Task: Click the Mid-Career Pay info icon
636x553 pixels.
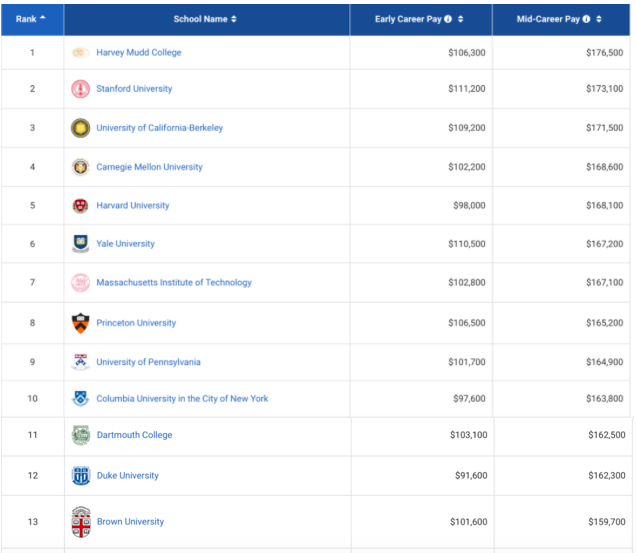Action: pyautogui.click(x=586, y=19)
